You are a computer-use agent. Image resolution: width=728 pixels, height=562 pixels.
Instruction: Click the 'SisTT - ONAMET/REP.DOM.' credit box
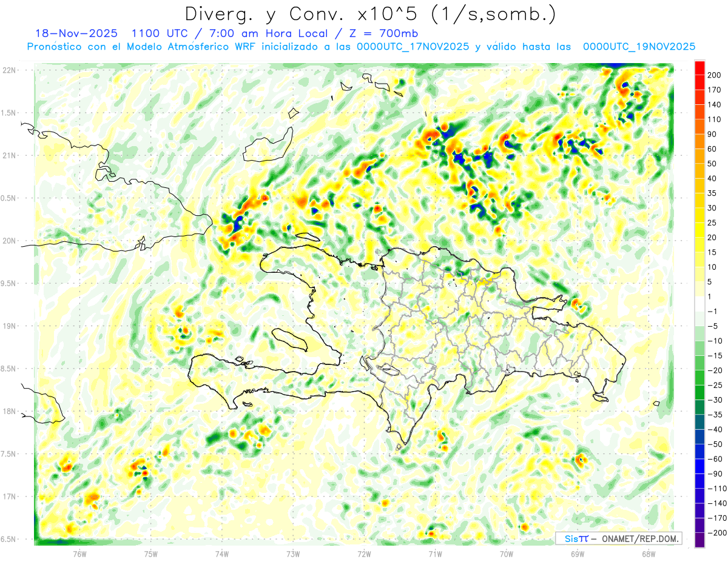[x=618, y=538]
